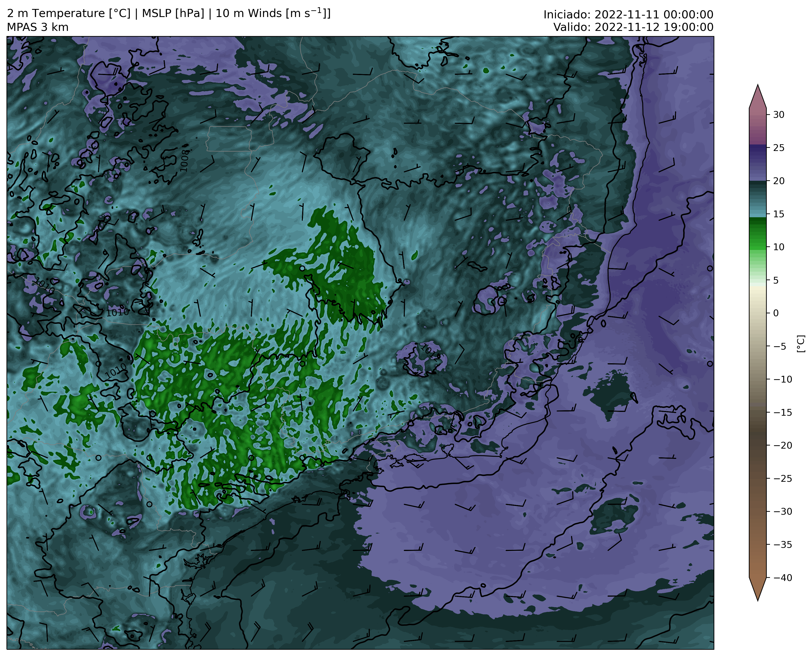Click the colorbar tick label −15
812x656 pixels.
[x=782, y=413]
